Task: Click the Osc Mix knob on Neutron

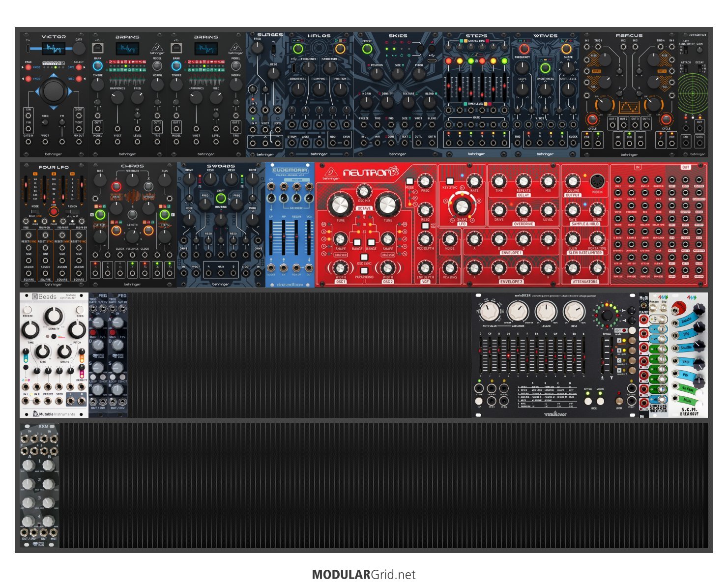Action: pyautogui.click(x=364, y=191)
